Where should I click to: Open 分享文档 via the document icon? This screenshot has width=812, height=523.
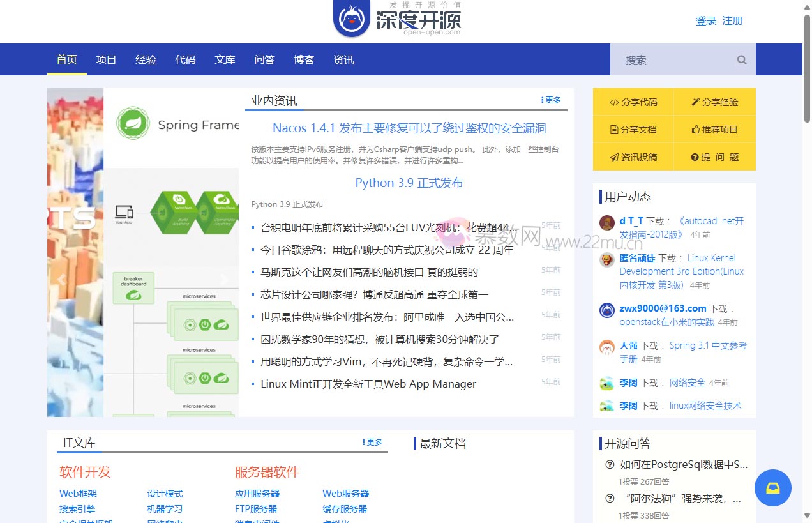[x=613, y=129]
